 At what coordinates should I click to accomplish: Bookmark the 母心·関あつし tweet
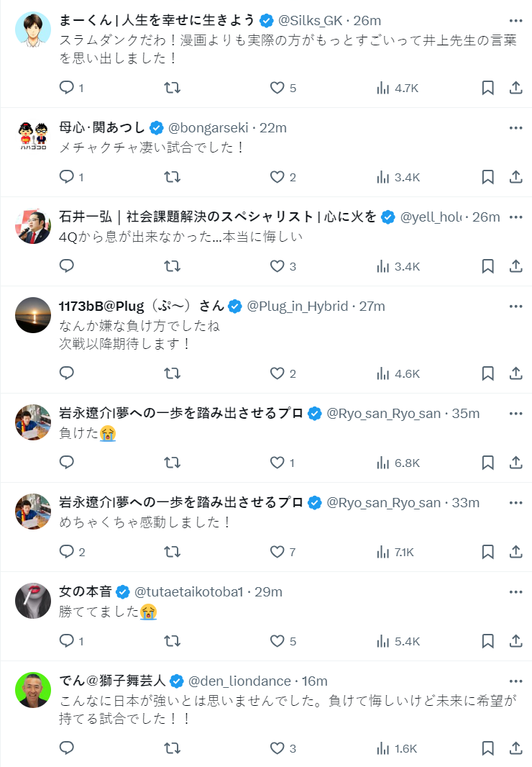pyautogui.click(x=487, y=177)
